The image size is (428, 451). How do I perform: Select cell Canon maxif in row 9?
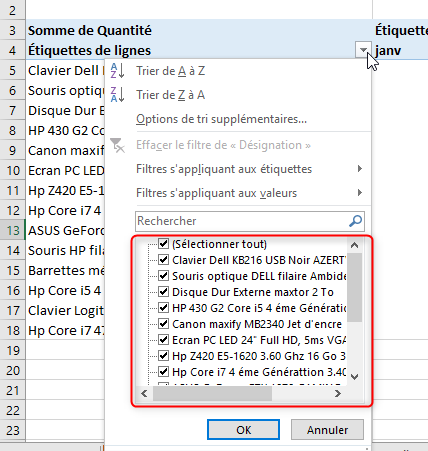coord(66,151)
